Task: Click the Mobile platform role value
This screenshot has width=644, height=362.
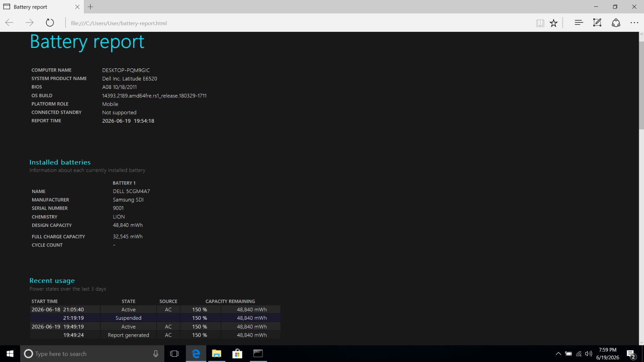Action: pos(110,104)
